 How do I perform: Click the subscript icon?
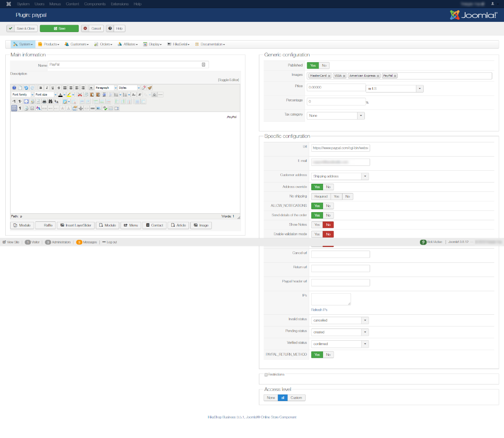(x=134, y=94)
